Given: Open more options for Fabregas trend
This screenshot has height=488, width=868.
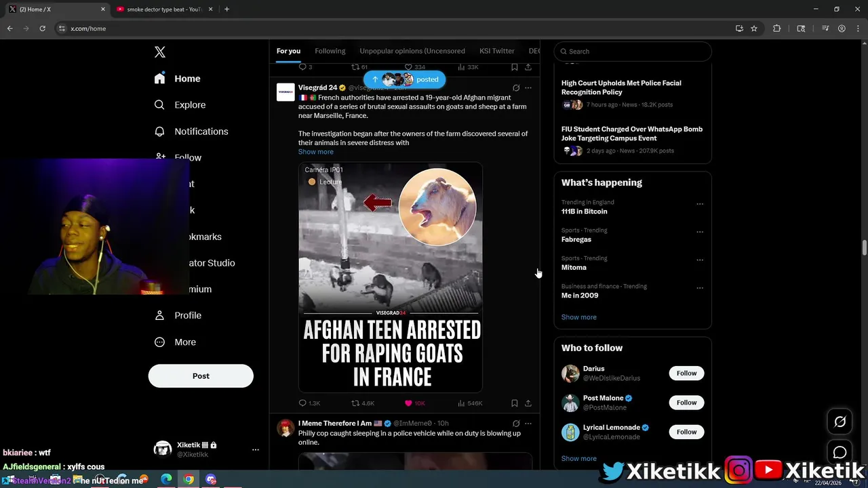Looking at the screenshot, I should pyautogui.click(x=700, y=232).
